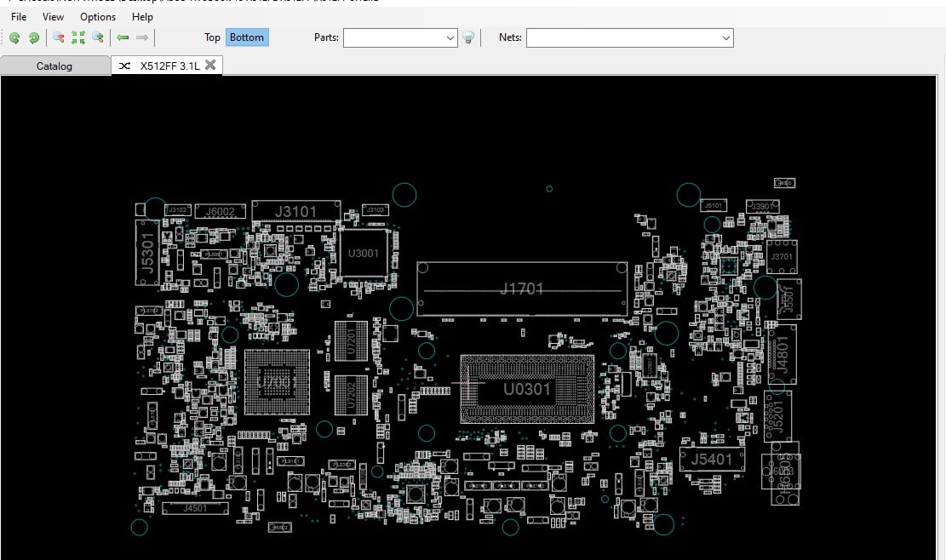
Task: Close the X512FF 3.1L tab
Action: tap(210, 65)
